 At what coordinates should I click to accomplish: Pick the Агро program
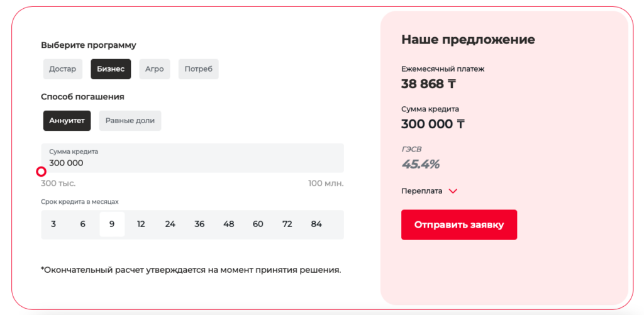click(154, 69)
